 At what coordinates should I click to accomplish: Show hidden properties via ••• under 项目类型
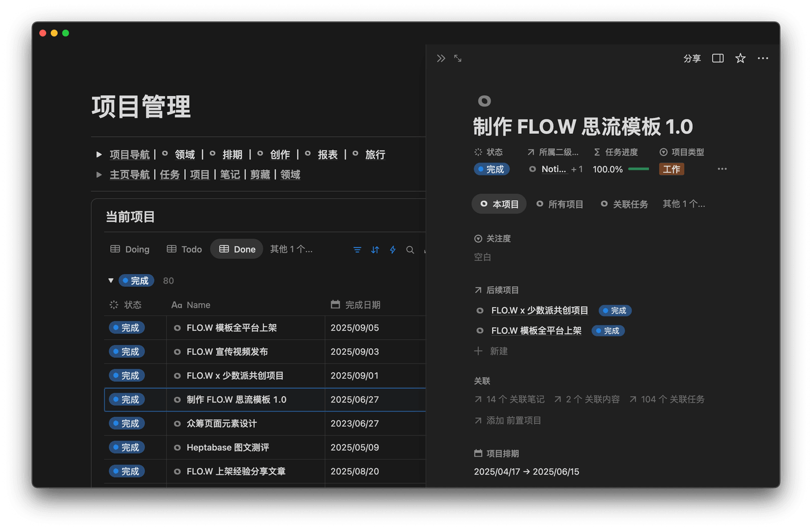[722, 169]
